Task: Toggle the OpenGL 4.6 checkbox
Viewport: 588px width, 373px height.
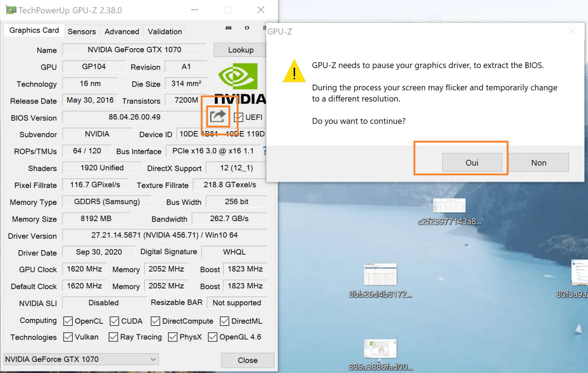Action: [212, 337]
